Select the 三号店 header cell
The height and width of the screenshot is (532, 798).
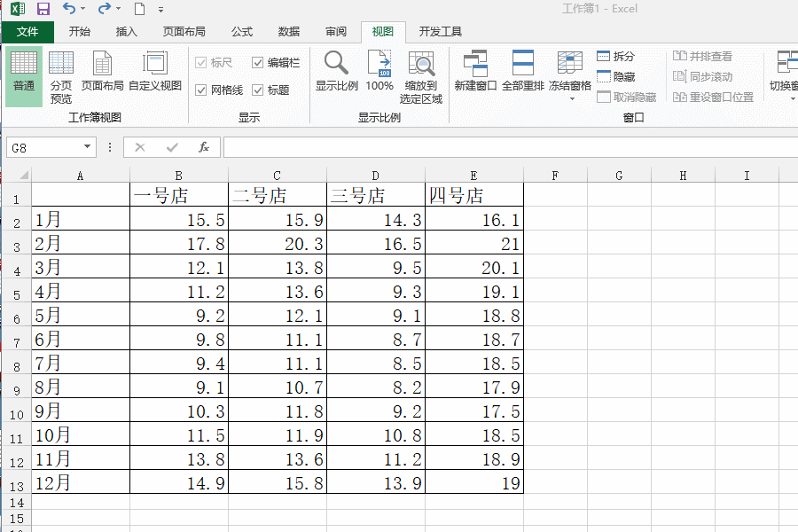click(x=376, y=195)
